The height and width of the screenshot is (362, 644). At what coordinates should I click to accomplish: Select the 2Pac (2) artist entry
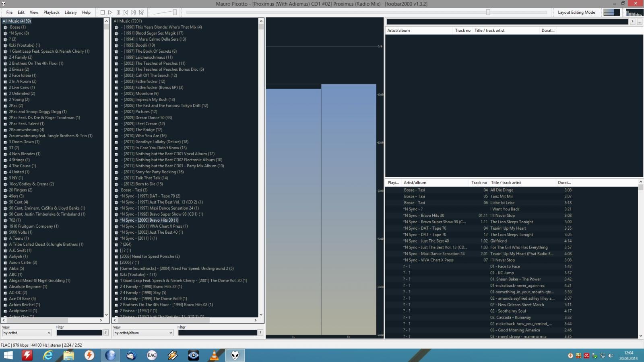(x=16, y=106)
